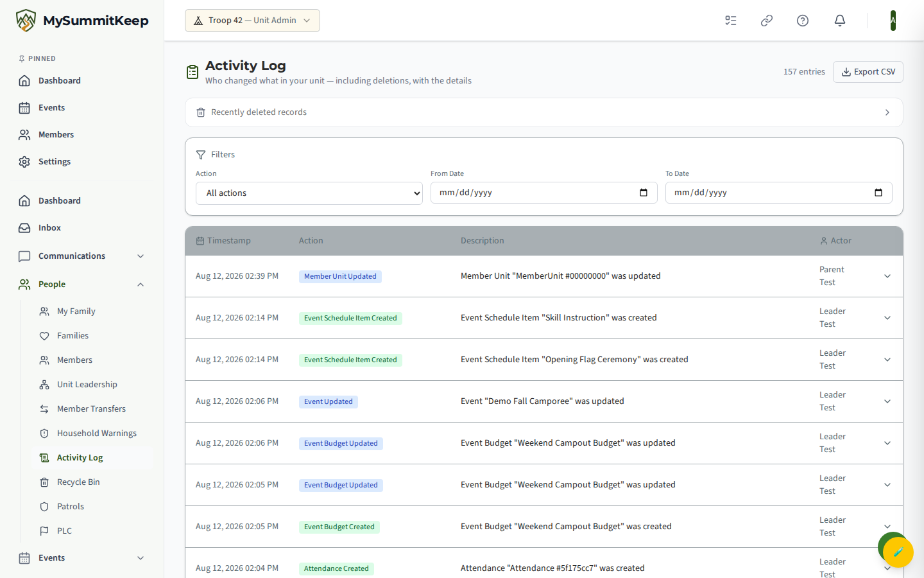Expand the Communications section
924x578 pixels.
(x=82, y=256)
